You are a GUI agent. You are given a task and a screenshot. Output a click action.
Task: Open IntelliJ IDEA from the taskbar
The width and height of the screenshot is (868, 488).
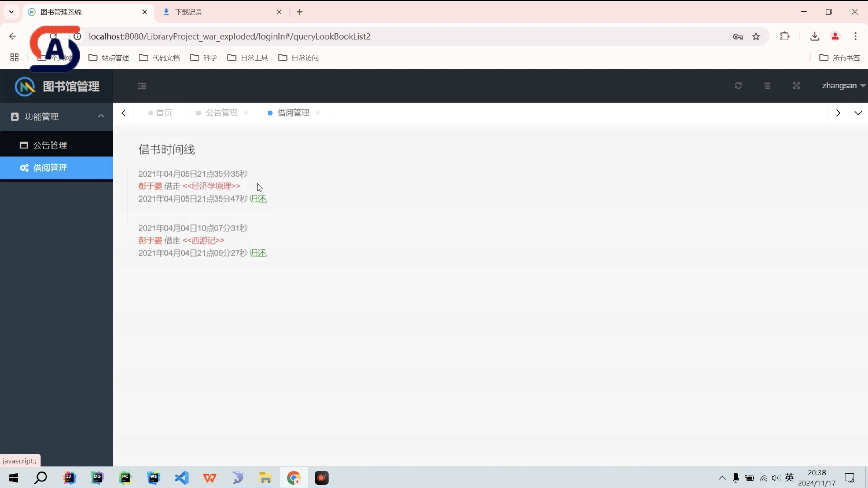pos(69,478)
